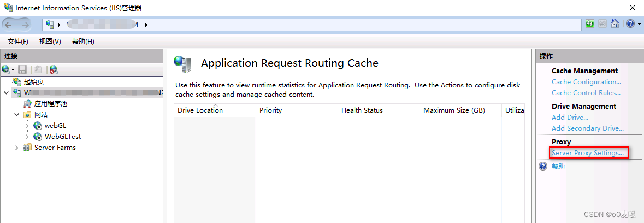
Task: Select Server Farms in the tree
Action: coord(55,148)
